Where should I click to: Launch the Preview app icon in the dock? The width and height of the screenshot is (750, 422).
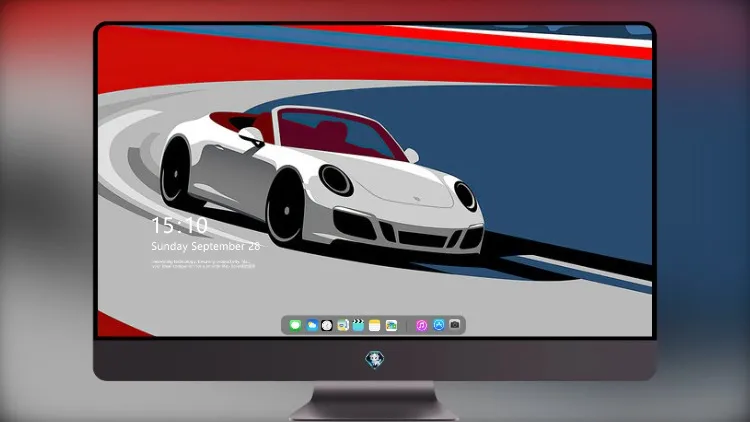343,325
